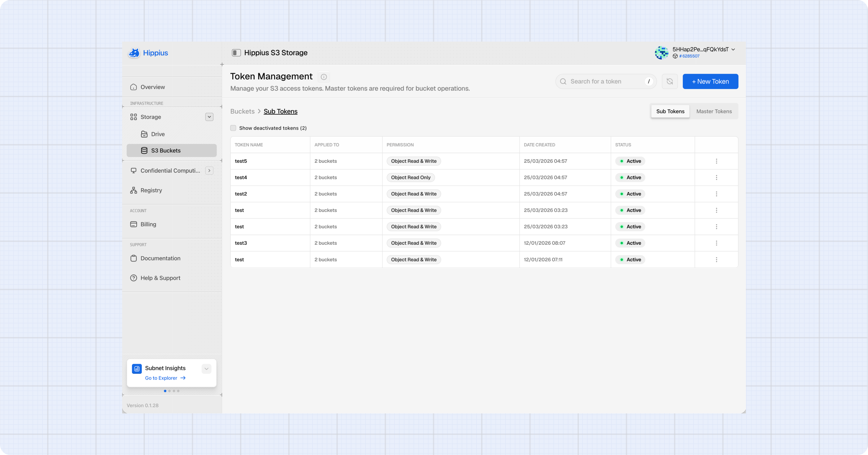This screenshot has width=868, height=455.
Task: Click the search magnifier icon
Action: pyautogui.click(x=563, y=82)
